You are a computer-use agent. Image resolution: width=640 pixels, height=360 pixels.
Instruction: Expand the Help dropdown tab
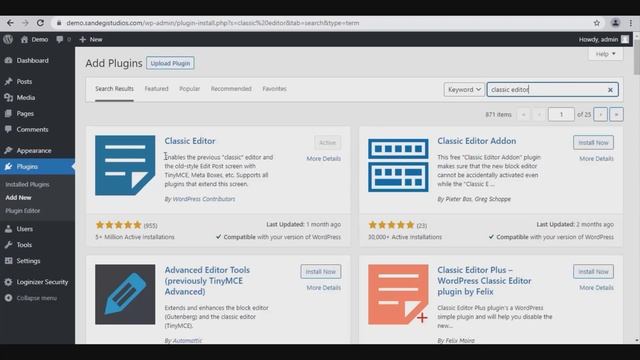coord(605,54)
